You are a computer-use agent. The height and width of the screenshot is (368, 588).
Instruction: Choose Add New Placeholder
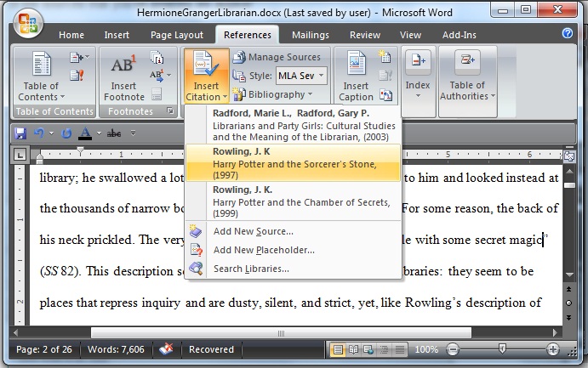click(294, 250)
